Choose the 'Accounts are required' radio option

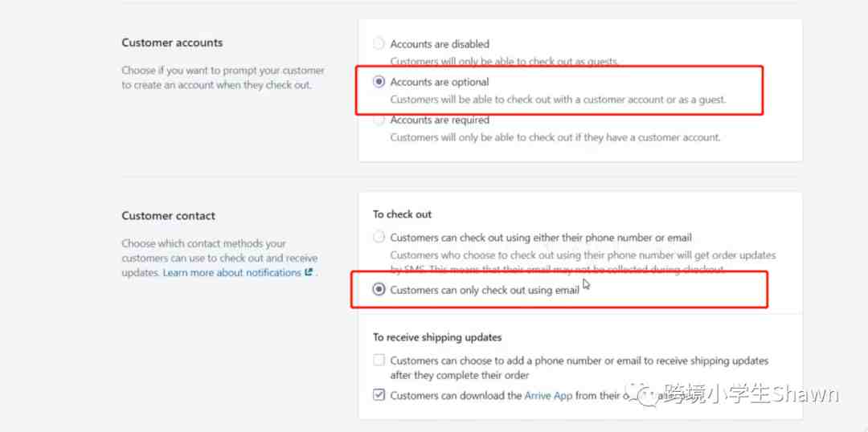(379, 120)
